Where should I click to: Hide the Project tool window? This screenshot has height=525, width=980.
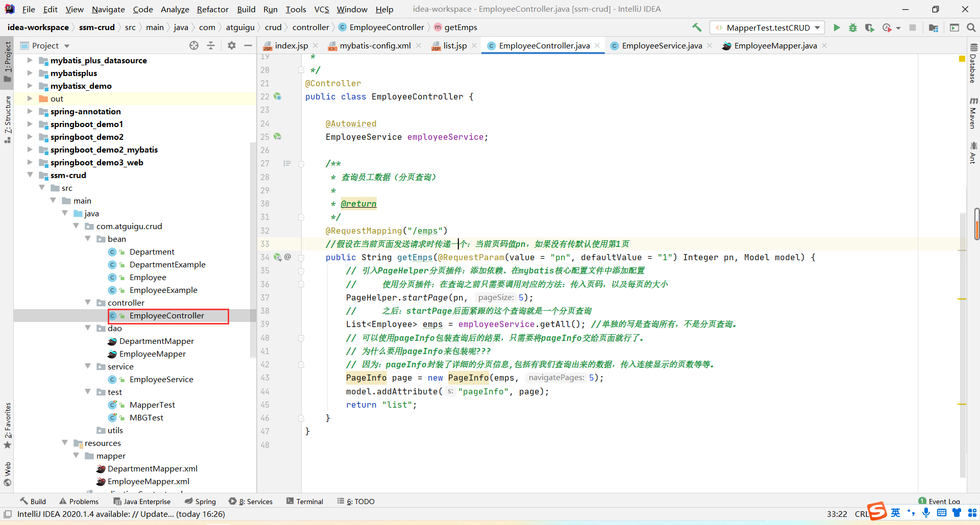pos(248,45)
